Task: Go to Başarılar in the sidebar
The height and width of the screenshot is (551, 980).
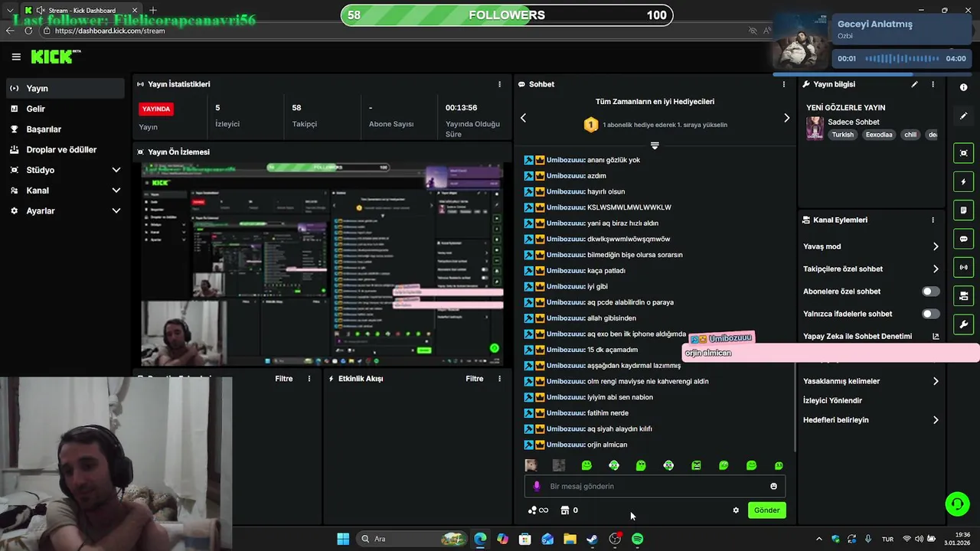Action: coord(64,129)
